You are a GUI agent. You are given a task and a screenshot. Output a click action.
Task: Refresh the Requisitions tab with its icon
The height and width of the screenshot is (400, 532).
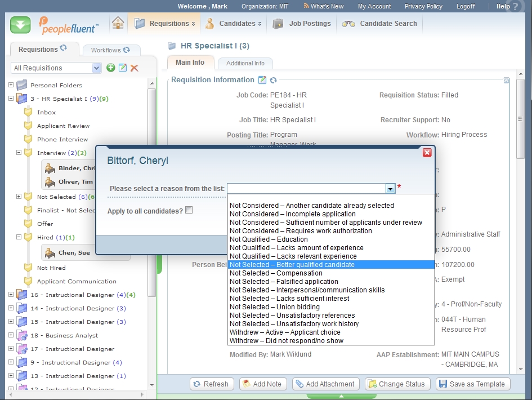tap(64, 49)
